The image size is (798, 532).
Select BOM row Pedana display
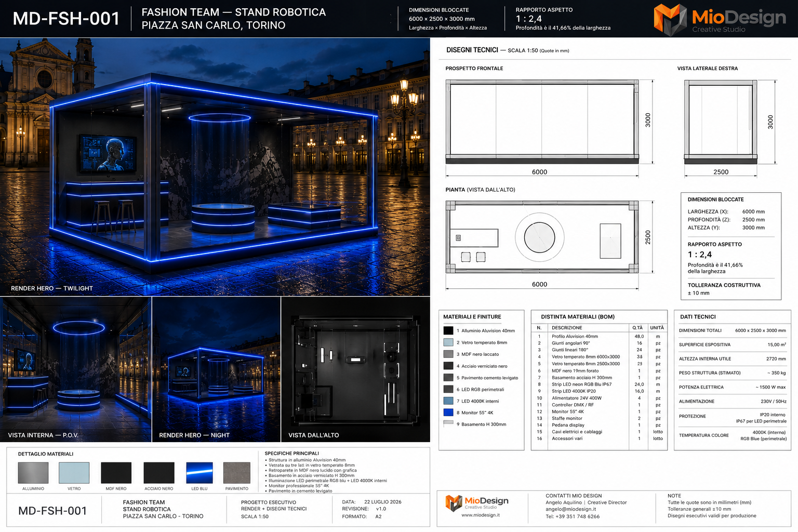[599, 425]
